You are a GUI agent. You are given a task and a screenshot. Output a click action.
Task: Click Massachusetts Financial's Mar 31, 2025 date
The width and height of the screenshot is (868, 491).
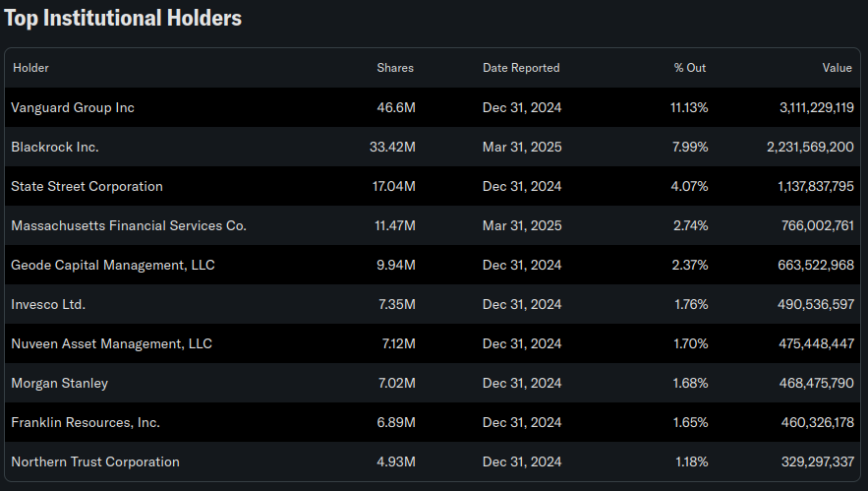(522, 225)
